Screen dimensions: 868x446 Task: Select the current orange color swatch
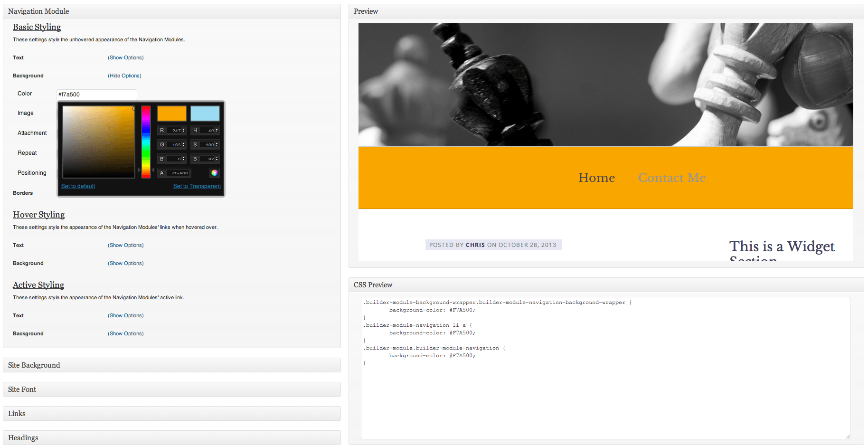click(x=171, y=113)
